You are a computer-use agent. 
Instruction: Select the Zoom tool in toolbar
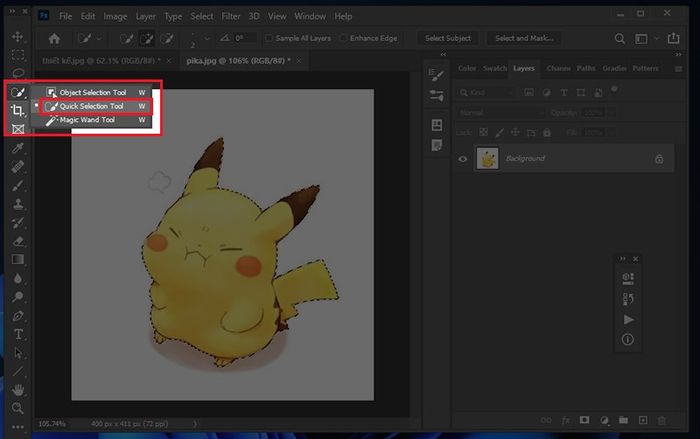[17, 408]
